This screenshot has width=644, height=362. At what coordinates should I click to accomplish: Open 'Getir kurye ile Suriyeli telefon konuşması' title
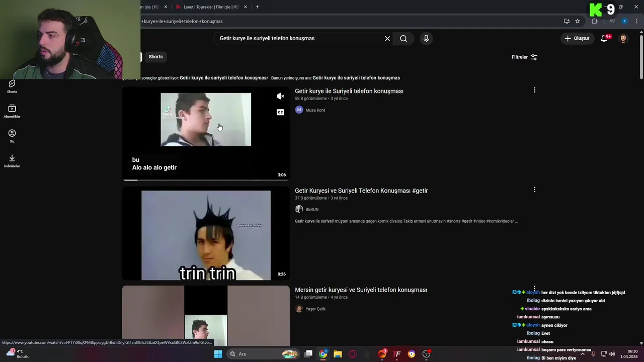click(x=349, y=91)
